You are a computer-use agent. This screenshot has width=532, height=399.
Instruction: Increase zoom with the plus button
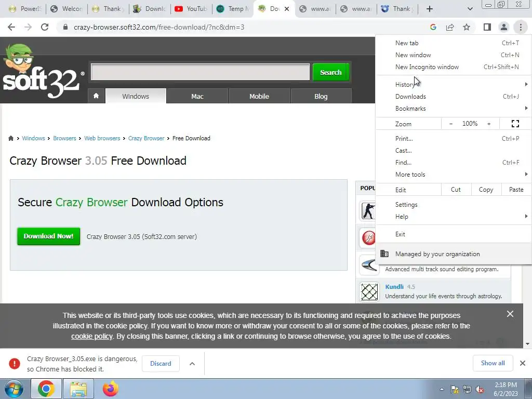coord(489,124)
